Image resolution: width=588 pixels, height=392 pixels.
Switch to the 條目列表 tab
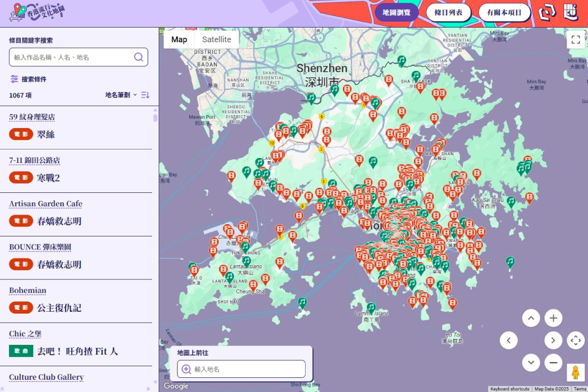coord(448,13)
